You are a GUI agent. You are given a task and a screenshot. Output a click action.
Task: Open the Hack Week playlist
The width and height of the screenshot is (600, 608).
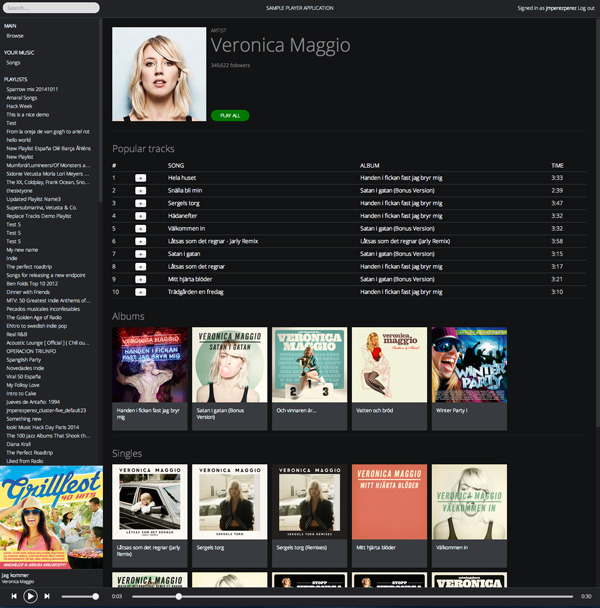[x=19, y=106]
